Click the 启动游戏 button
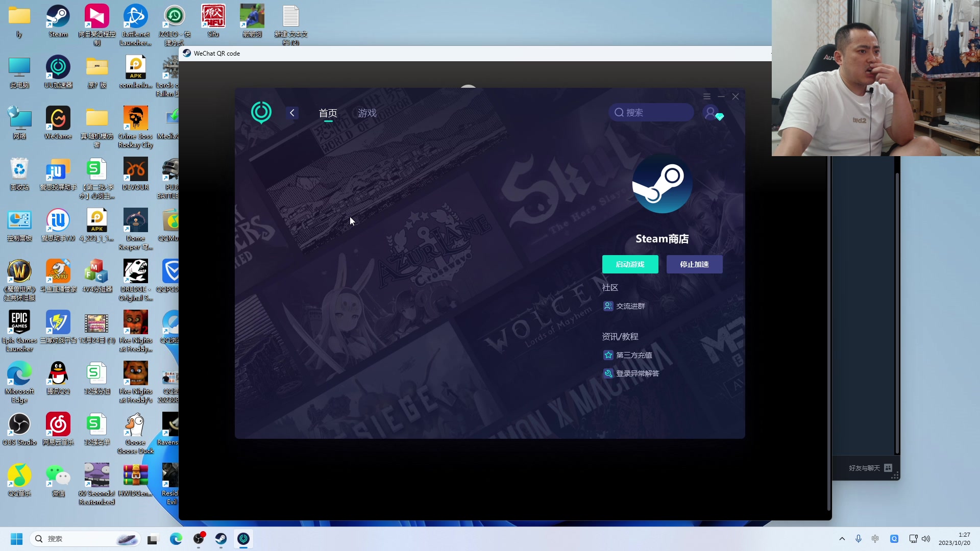 pos(630,264)
